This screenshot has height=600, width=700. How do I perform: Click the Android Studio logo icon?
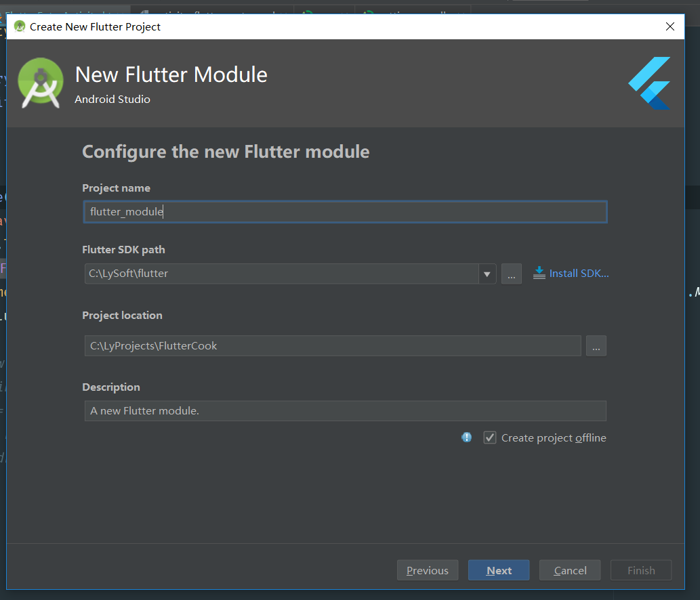(40, 83)
